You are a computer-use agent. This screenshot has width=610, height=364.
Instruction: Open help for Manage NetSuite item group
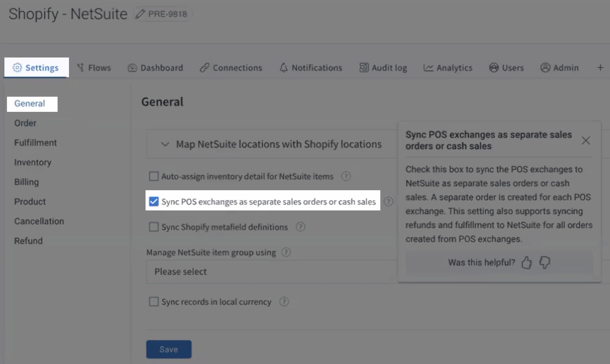[286, 252]
